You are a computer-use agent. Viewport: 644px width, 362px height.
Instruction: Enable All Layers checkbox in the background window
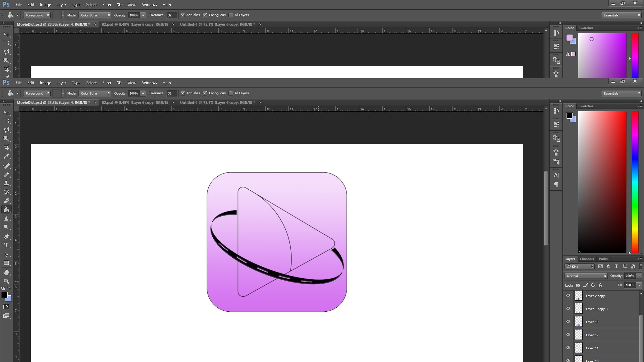[x=231, y=15]
